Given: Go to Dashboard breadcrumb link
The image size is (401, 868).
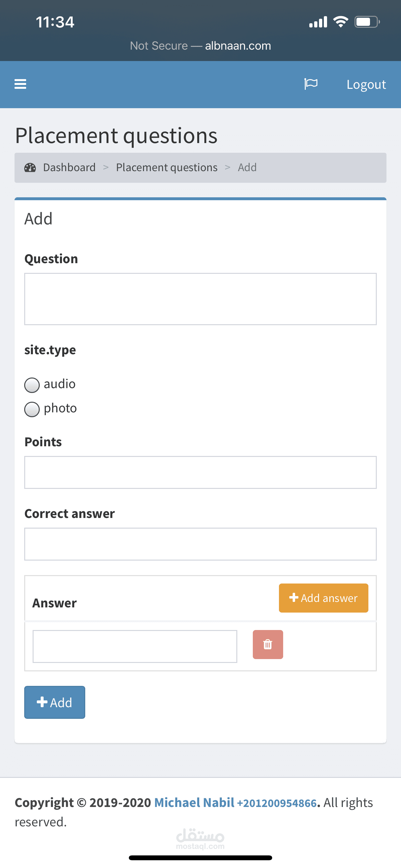Looking at the screenshot, I should [x=69, y=168].
